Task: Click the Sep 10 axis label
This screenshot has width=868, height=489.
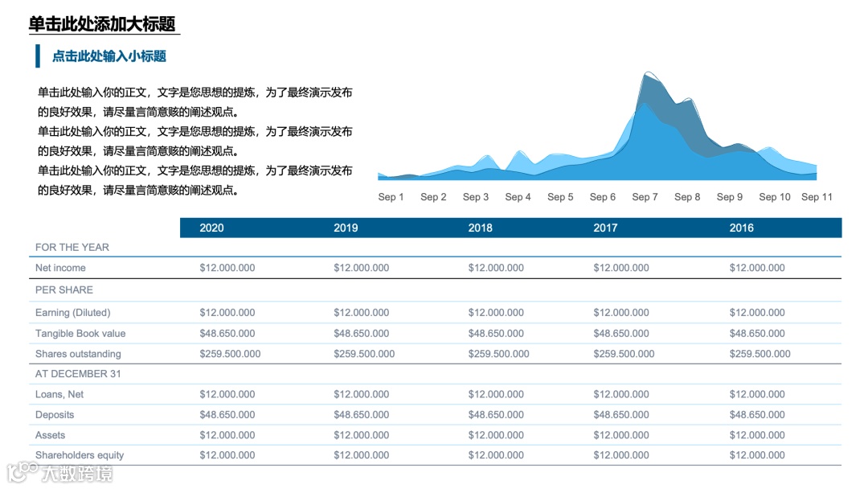Action: click(x=775, y=196)
